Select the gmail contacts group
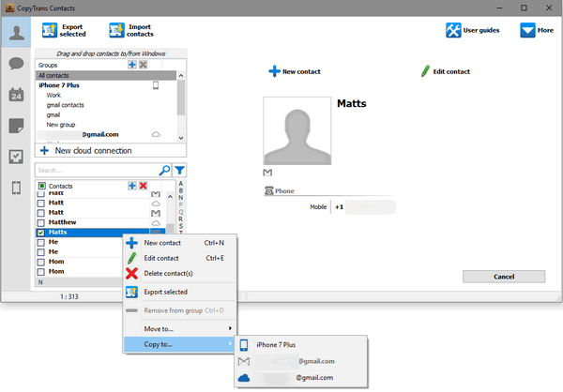This screenshot has height=392, width=563. pos(65,105)
